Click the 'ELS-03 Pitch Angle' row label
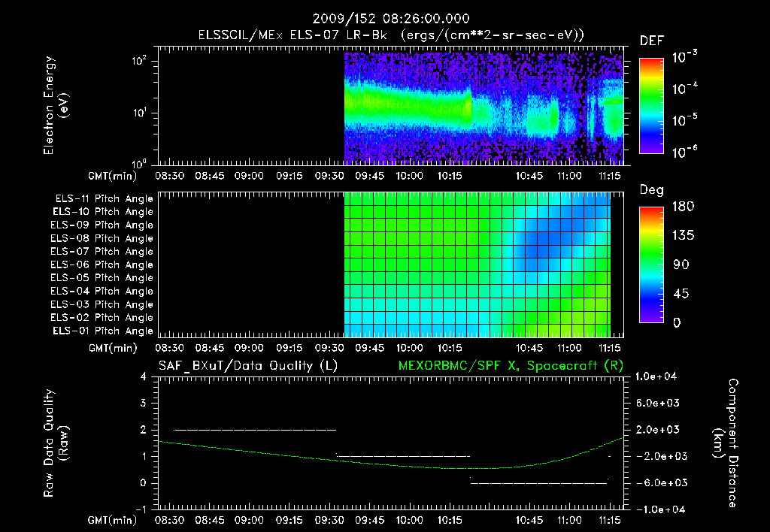This screenshot has height=532, width=770. (x=102, y=304)
